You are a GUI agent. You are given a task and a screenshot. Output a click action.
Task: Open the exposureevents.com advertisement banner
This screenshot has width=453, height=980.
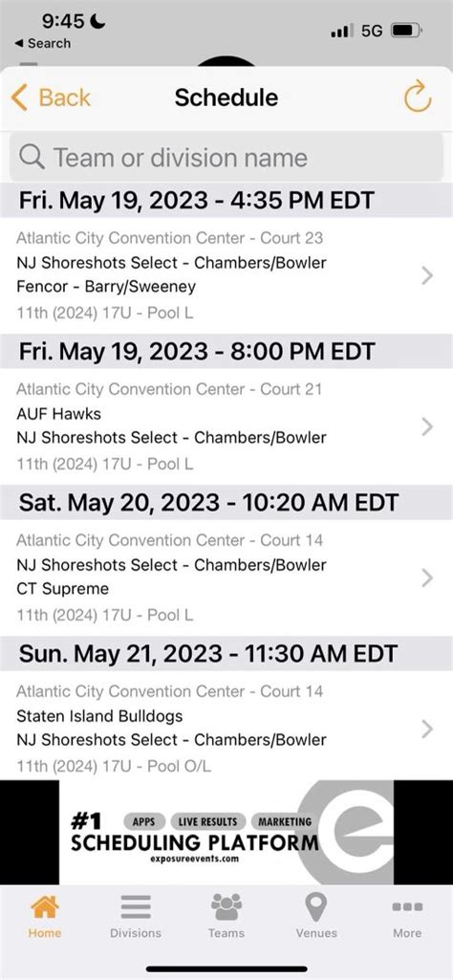[226, 832]
